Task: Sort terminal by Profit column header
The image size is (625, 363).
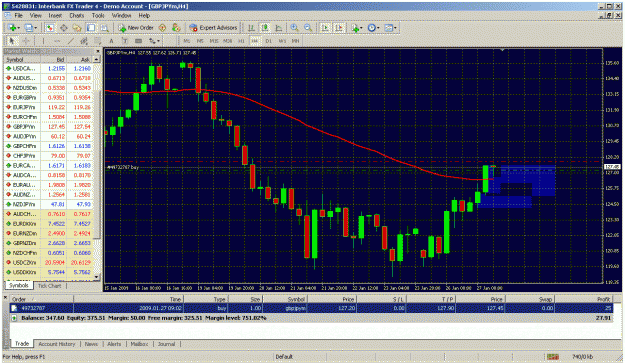Action: tap(584, 299)
